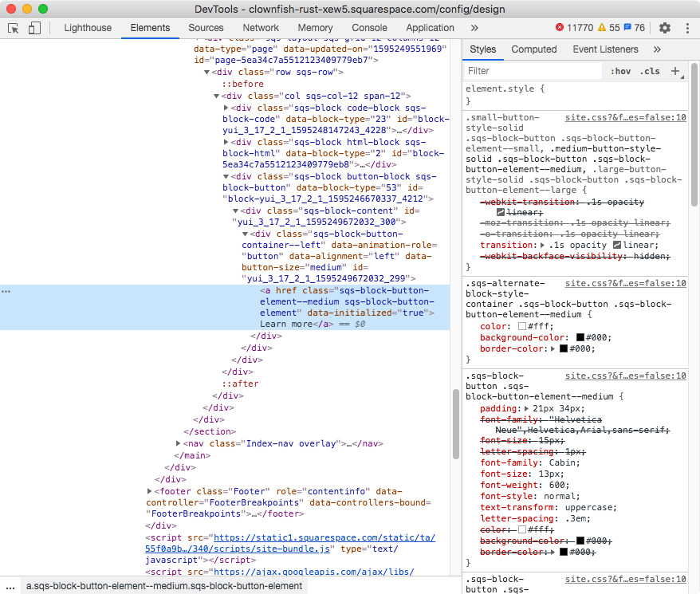Click the font-family Cabin value
The width and height of the screenshot is (700, 594).
564,462
